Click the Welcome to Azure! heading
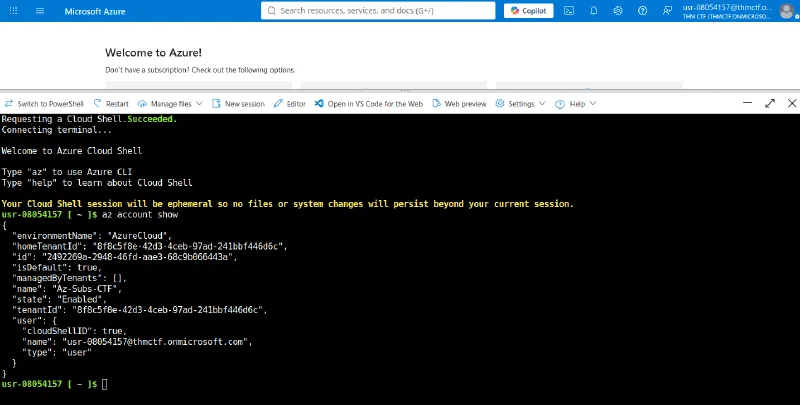 (x=154, y=53)
